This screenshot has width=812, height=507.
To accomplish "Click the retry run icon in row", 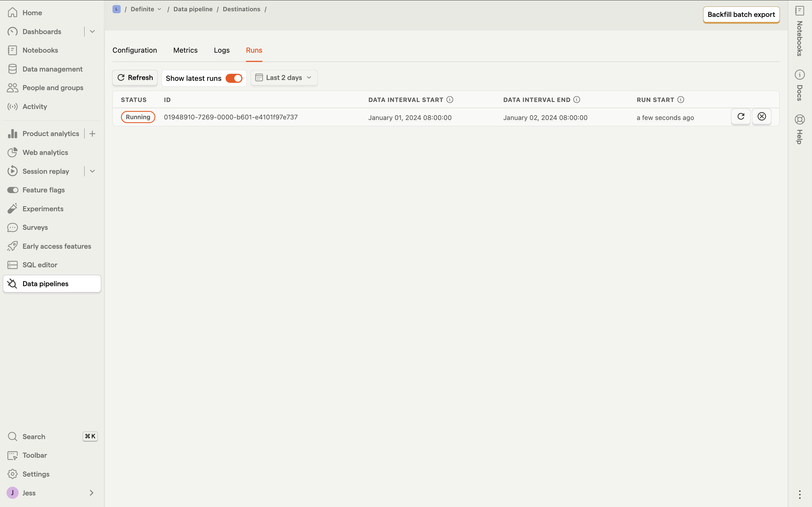I will [741, 117].
